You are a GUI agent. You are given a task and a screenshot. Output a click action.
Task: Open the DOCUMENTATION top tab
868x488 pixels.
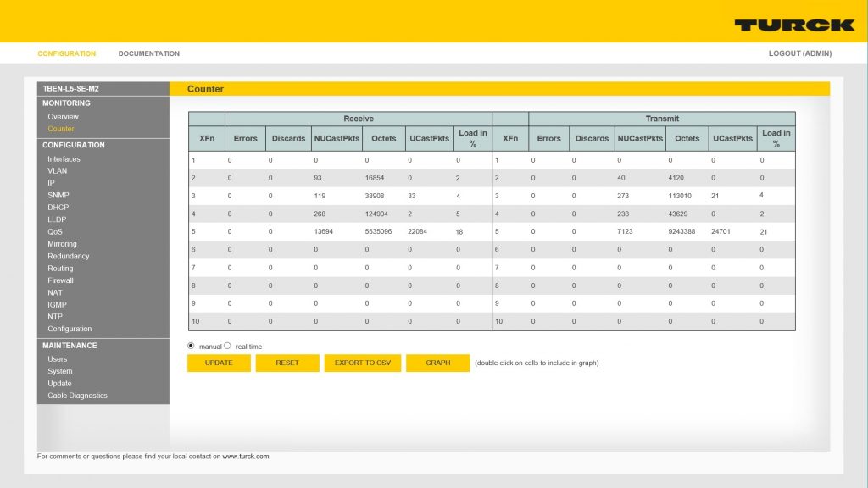coord(148,53)
